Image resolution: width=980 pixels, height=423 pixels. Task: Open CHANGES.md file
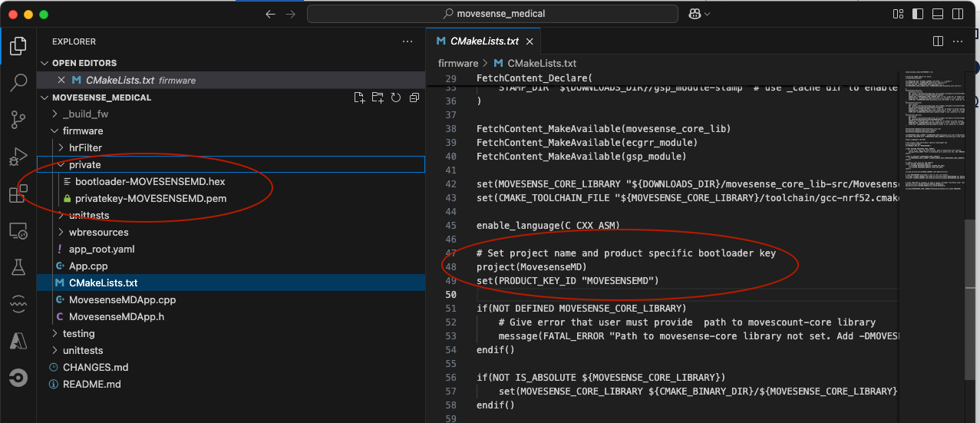pyautogui.click(x=95, y=367)
